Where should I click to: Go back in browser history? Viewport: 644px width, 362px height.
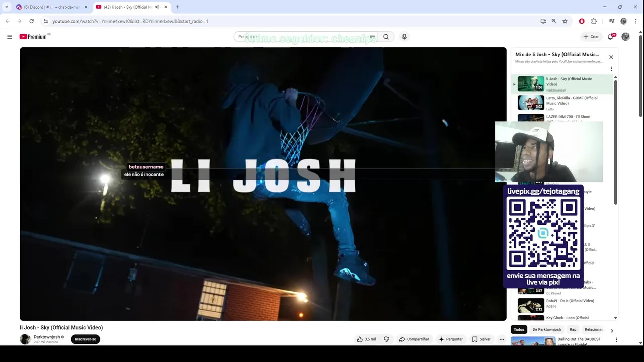(8, 21)
